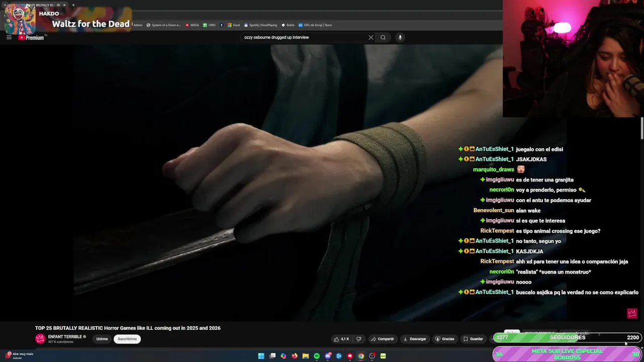Click username Benevolent_sun in chat
The height and width of the screenshot is (362, 644).
494,210
